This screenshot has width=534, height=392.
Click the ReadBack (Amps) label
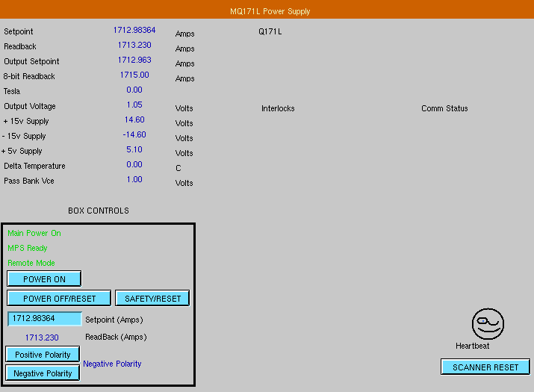116,337
